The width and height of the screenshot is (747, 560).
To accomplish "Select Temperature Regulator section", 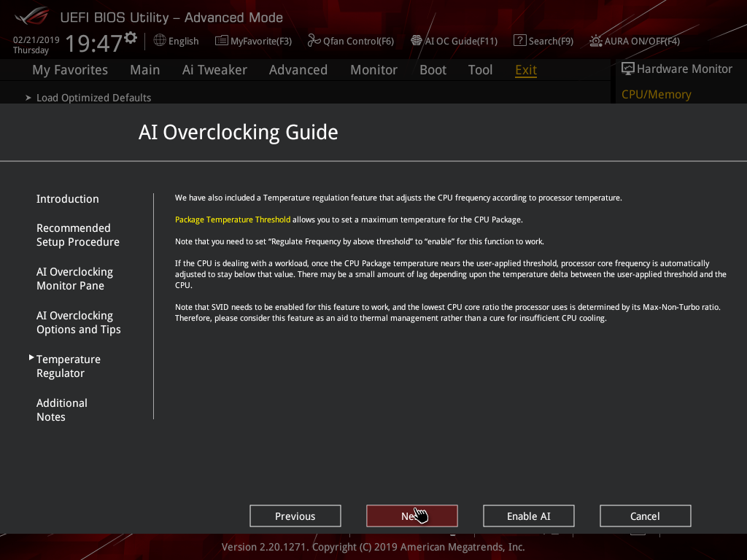I will pos(68,366).
